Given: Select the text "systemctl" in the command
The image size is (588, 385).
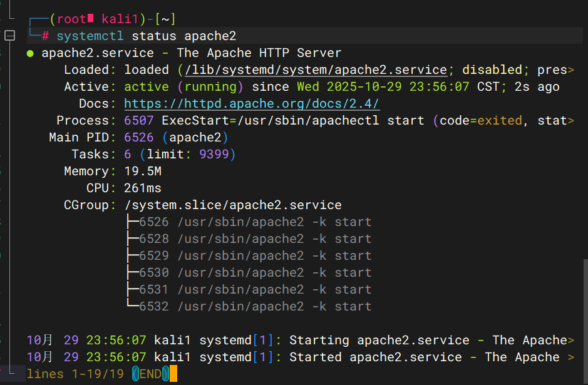Looking at the screenshot, I should pyautogui.click(x=90, y=36).
